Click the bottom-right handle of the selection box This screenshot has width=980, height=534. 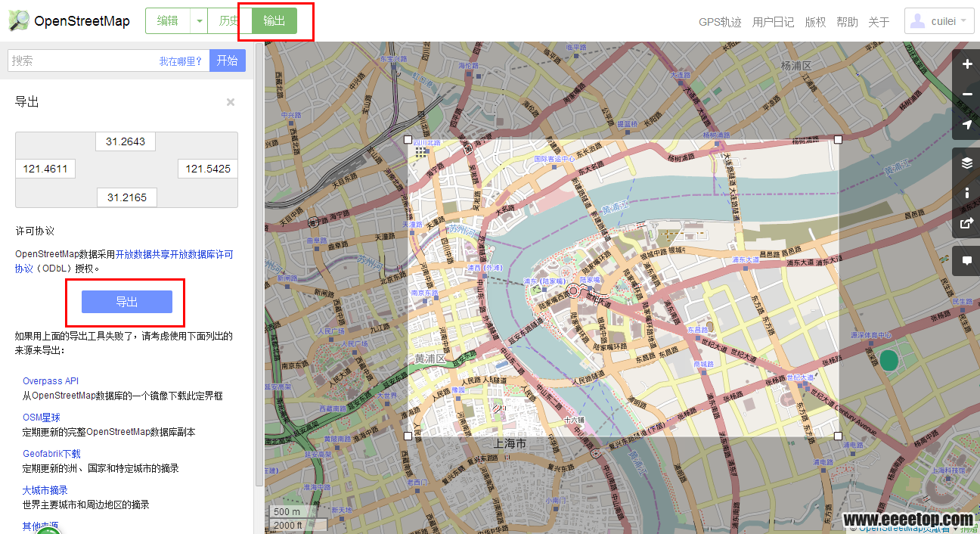click(838, 436)
